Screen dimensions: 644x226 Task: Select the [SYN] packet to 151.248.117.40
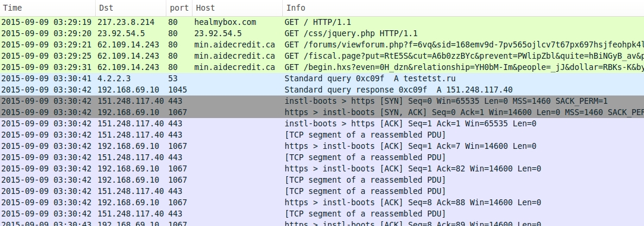322,101
